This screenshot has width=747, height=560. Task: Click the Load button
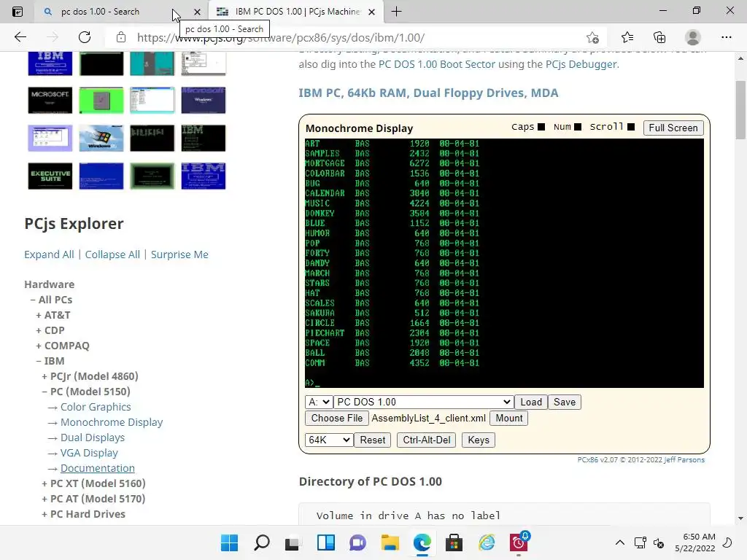pos(531,402)
